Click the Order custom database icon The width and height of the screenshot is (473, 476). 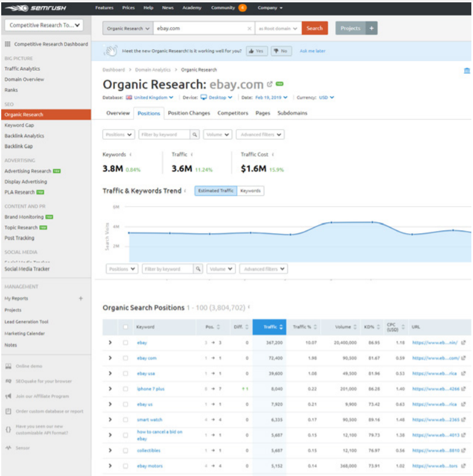[x=9, y=412]
